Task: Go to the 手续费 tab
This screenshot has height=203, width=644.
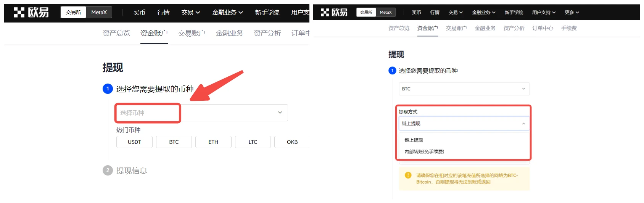Action: click(568, 28)
